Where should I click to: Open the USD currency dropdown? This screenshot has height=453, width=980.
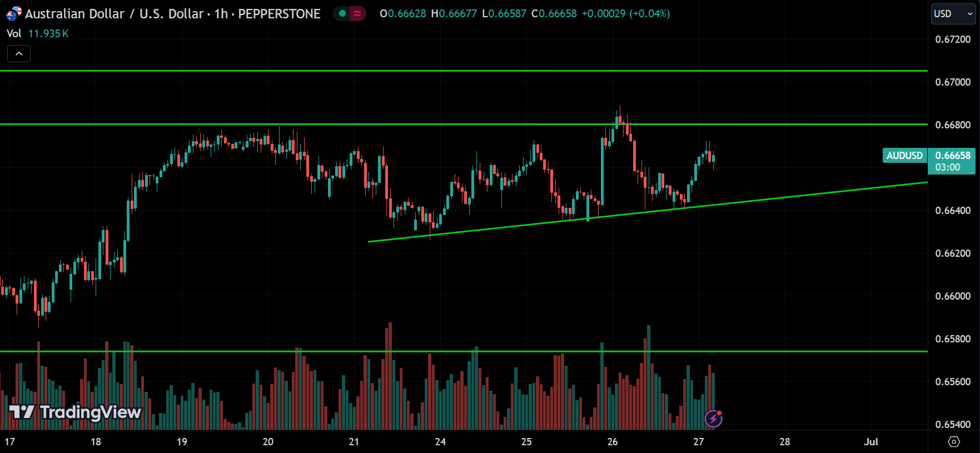pos(953,14)
